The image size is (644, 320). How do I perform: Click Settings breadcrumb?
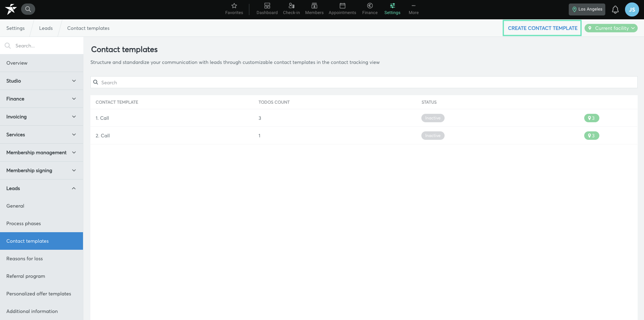15,28
